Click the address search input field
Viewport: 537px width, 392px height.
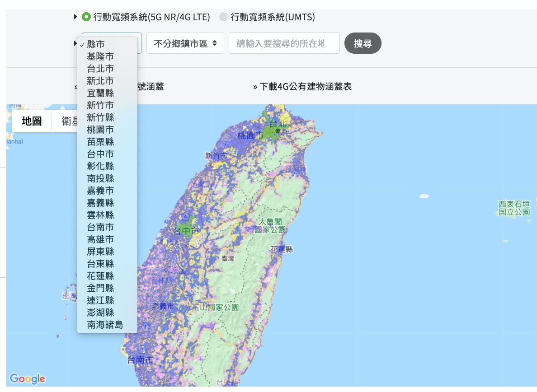pyautogui.click(x=284, y=43)
